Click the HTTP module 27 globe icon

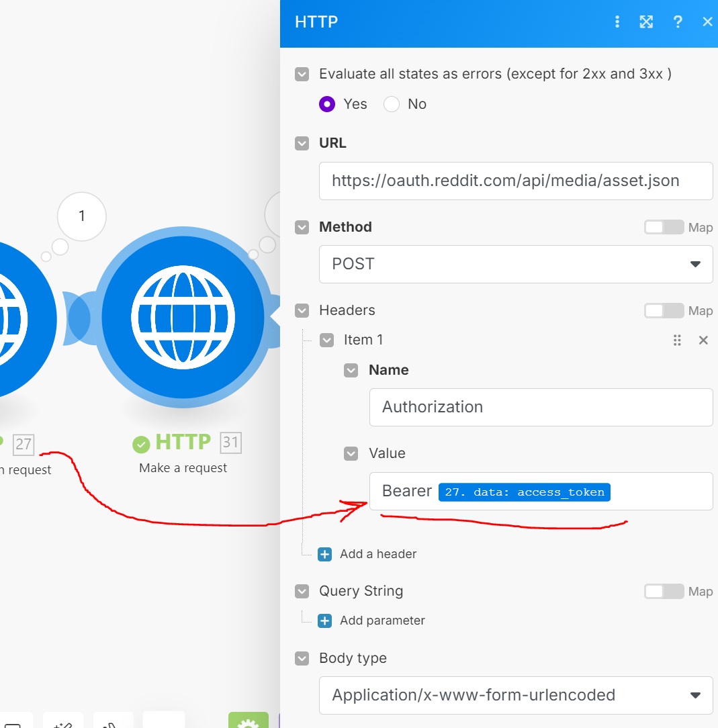click(x=19, y=320)
